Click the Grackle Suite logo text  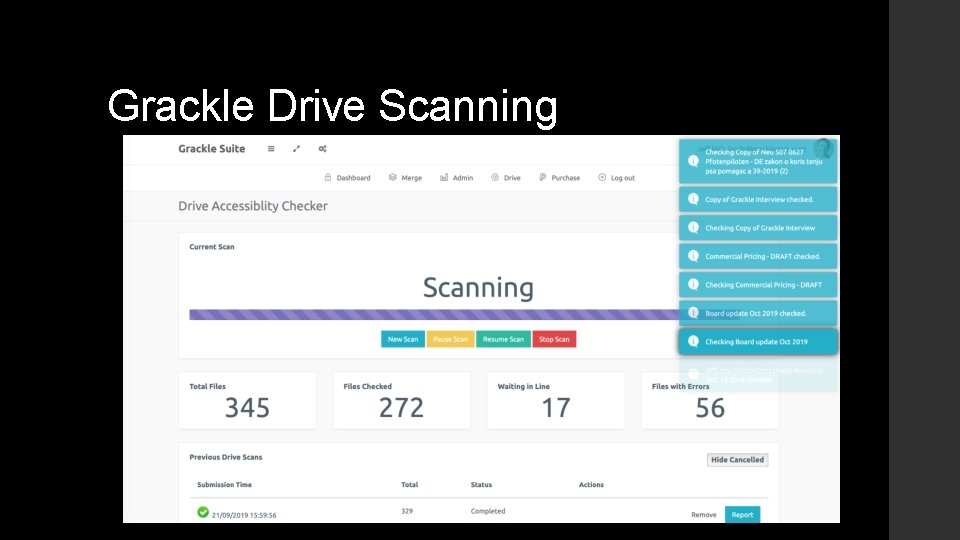(212, 149)
